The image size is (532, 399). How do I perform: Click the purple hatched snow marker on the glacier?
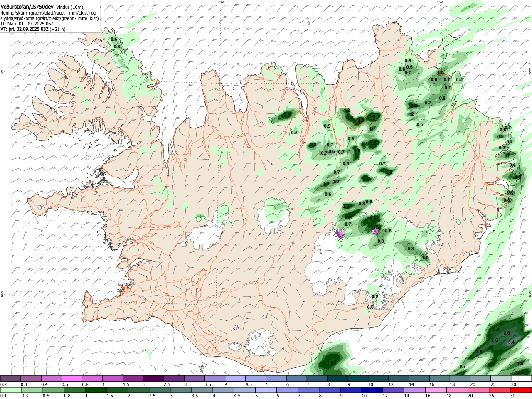[340, 234]
